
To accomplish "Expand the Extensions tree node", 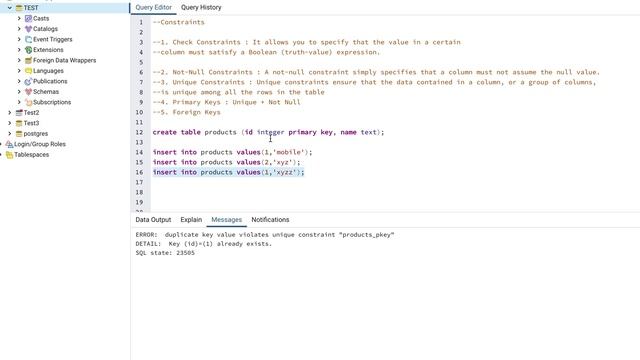I will click(19, 50).
